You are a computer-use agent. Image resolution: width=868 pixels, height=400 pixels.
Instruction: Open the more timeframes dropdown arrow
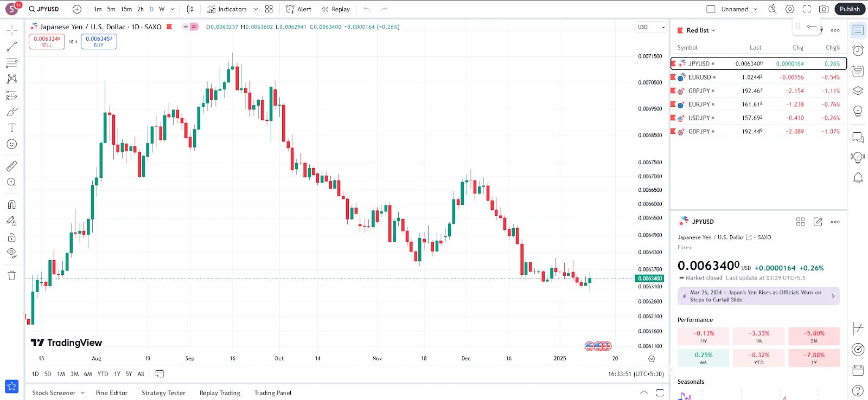(173, 9)
